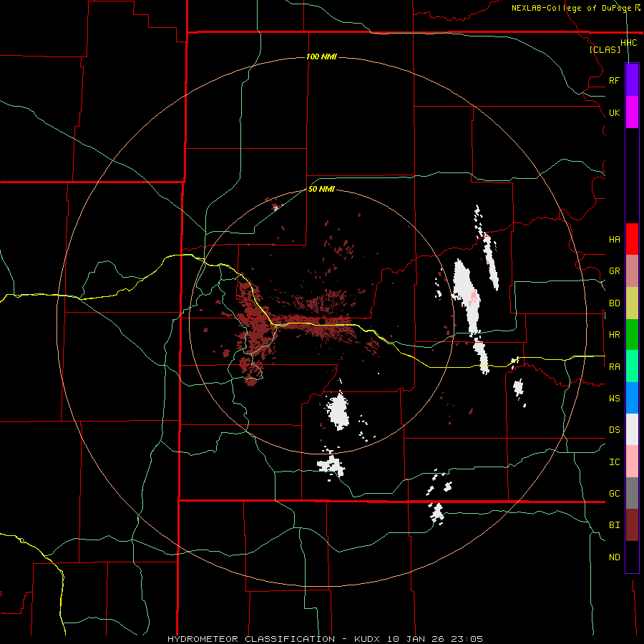Click the 'KUDX' radar site identifier

click(x=368, y=639)
